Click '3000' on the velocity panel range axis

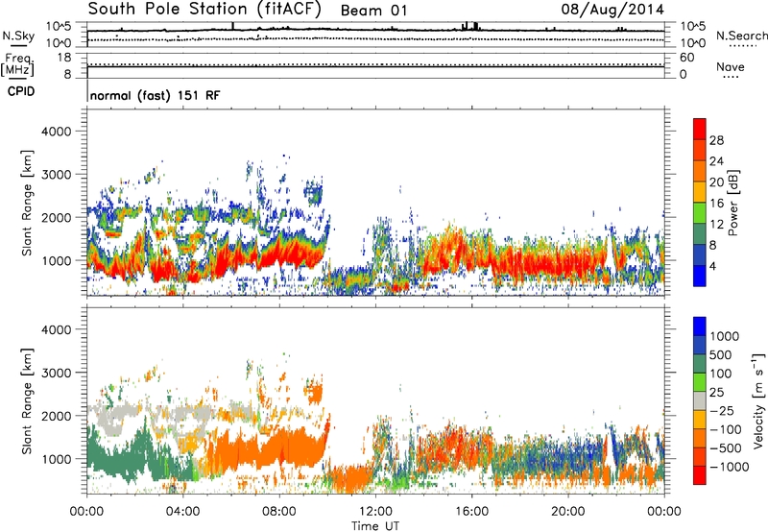pos(57,373)
